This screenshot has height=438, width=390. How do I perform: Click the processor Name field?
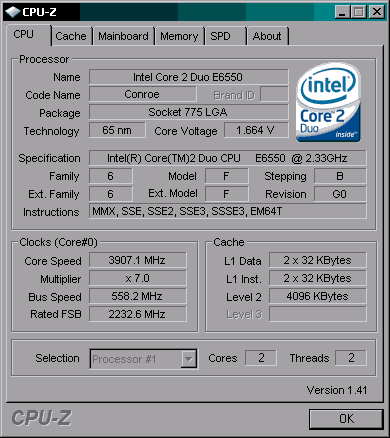click(x=188, y=77)
